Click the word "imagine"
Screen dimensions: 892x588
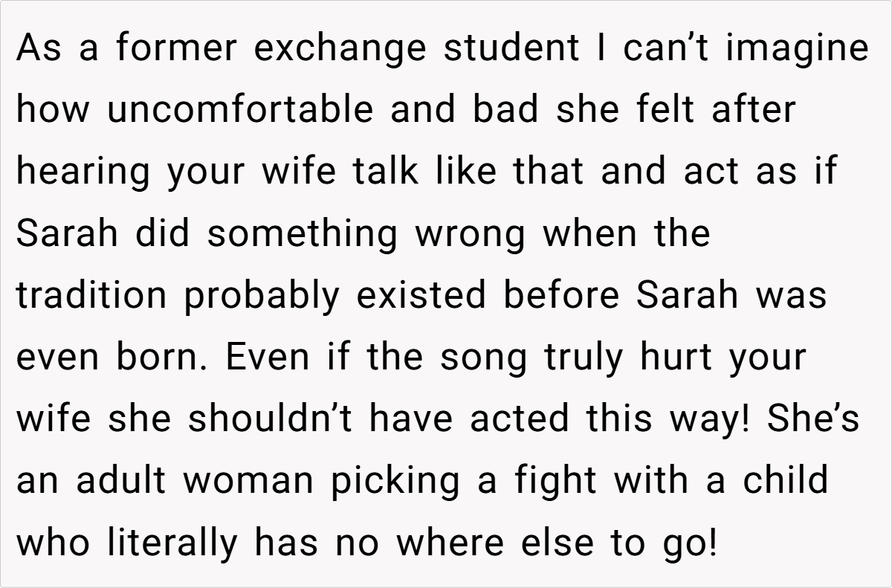[798, 49]
